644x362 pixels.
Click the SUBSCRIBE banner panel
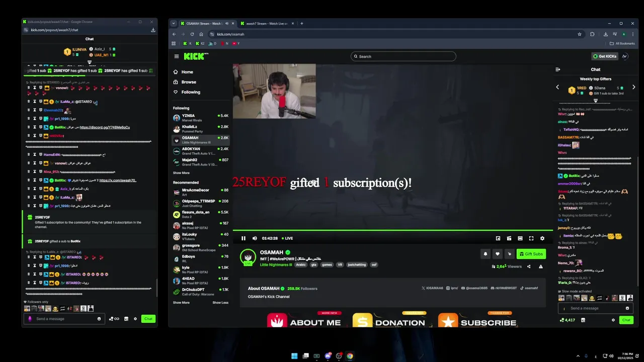point(477,320)
